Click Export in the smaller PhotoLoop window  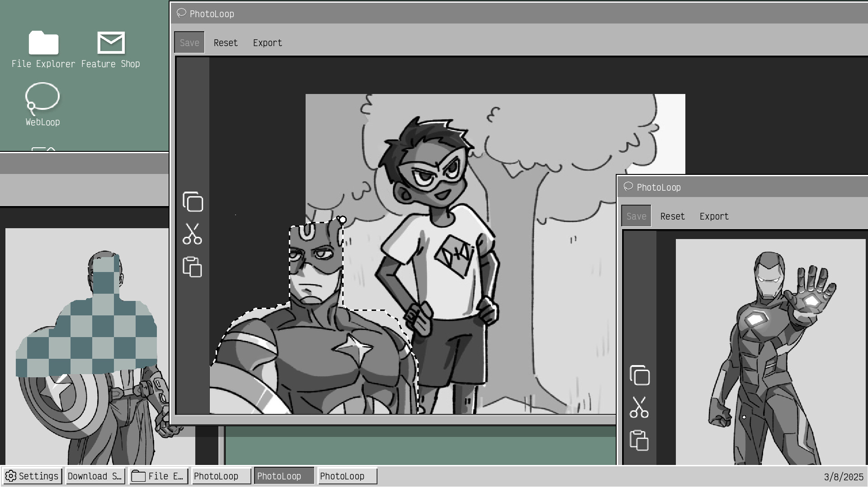[x=714, y=216]
